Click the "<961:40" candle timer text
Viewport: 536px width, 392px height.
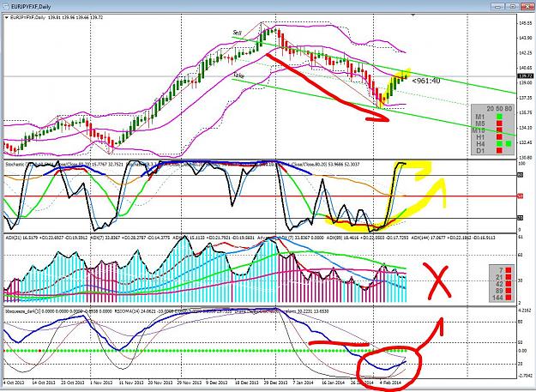pyautogui.click(x=426, y=81)
